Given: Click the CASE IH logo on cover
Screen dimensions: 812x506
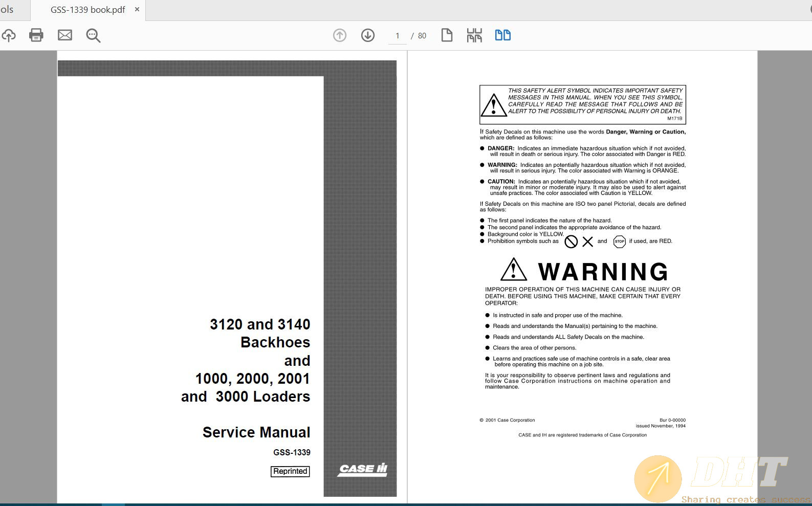Looking at the screenshot, I should point(363,469).
